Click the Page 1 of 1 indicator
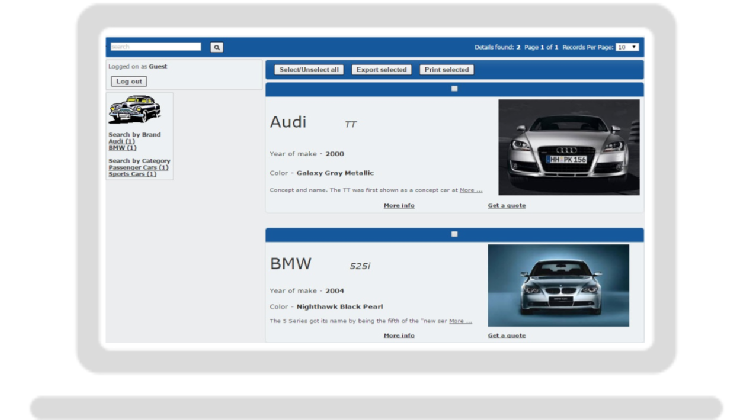The width and height of the screenshot is (750, 420). pos(541,47)
